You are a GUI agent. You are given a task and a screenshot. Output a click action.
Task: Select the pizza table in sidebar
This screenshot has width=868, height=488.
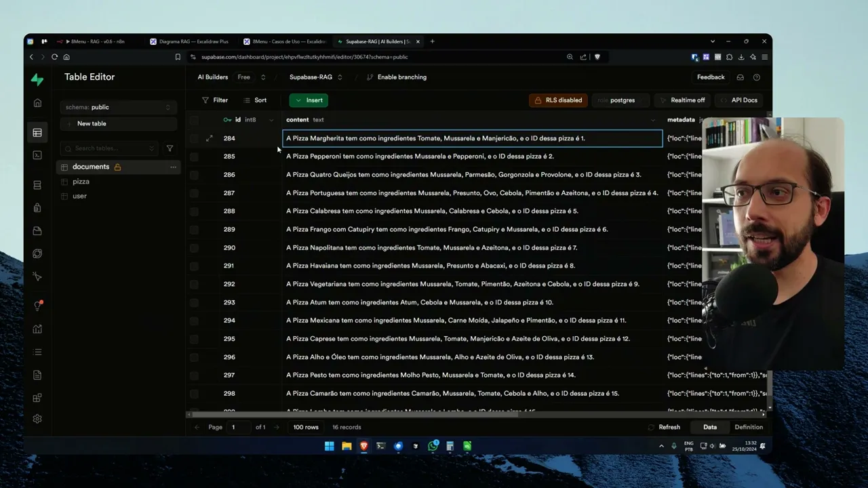[81, 182]
